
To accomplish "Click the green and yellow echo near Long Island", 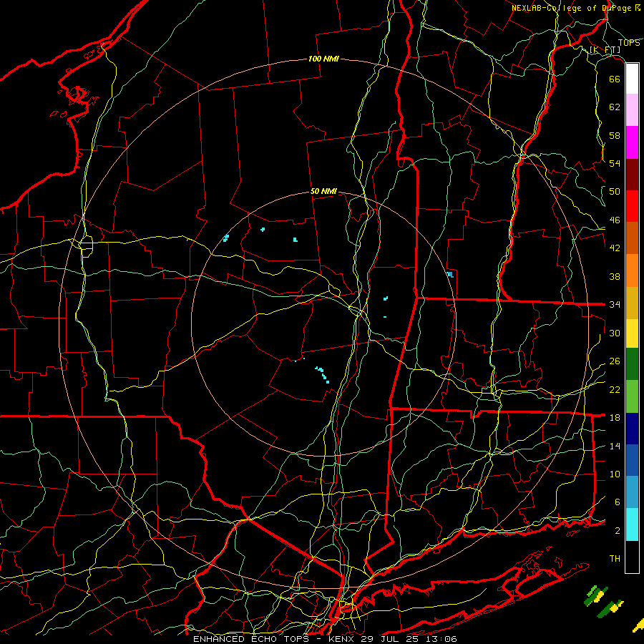I will (603, 602).
